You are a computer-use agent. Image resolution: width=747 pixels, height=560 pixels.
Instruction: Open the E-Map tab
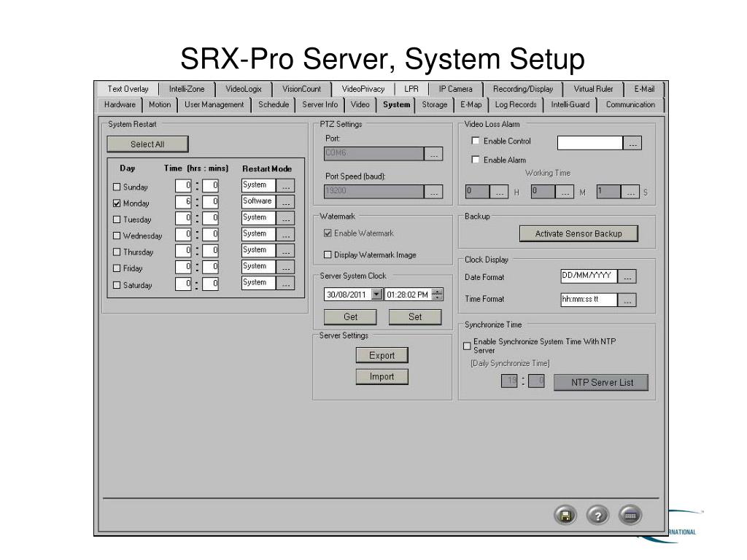471,105
